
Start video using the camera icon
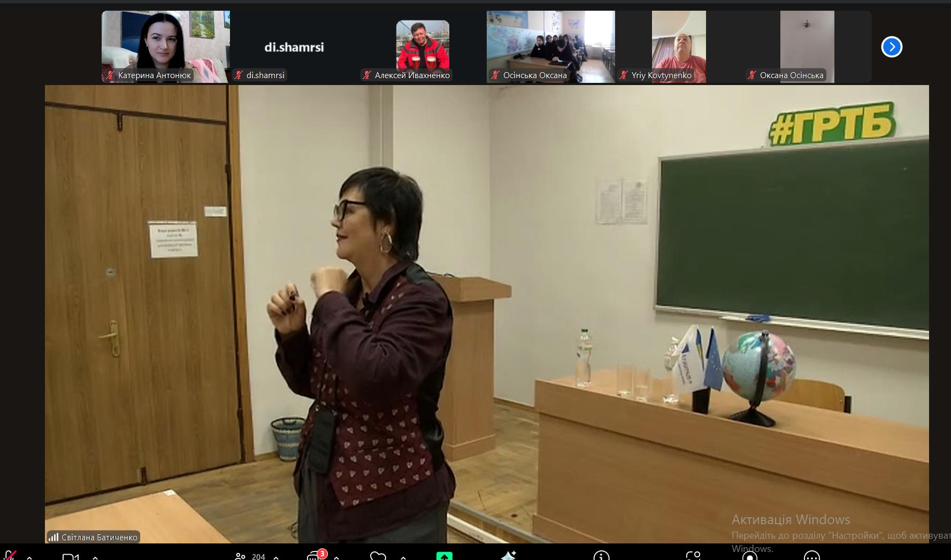70,557
